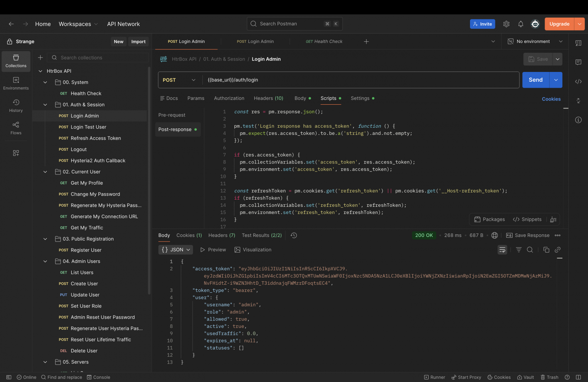Toggle the sidebar from the status bar
This screenshot has width=588, height=382.
point(9,377)
